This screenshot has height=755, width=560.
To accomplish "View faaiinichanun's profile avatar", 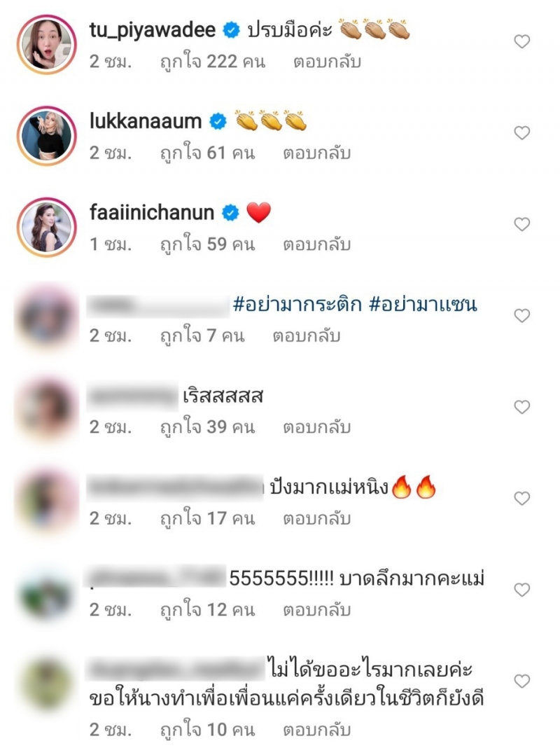I will click(x=47, y=227).
